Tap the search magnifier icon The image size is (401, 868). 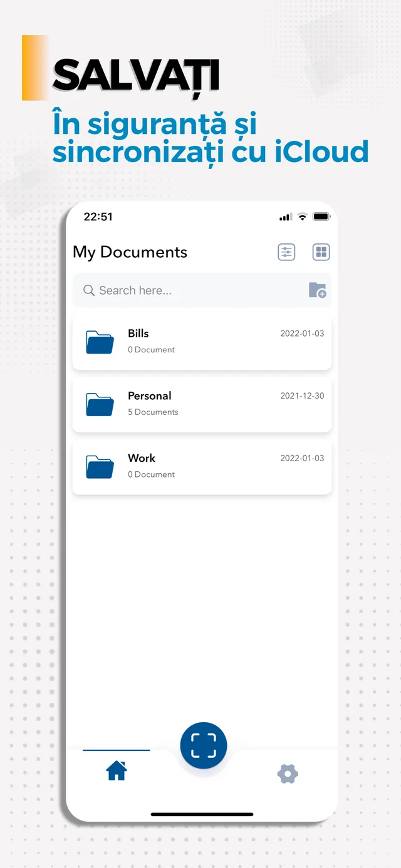[89, 290]
